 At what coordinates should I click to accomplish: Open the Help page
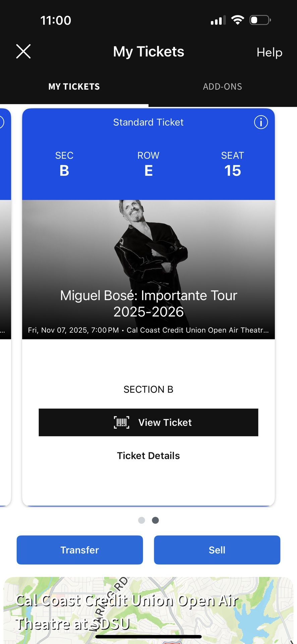coord(269,52)
